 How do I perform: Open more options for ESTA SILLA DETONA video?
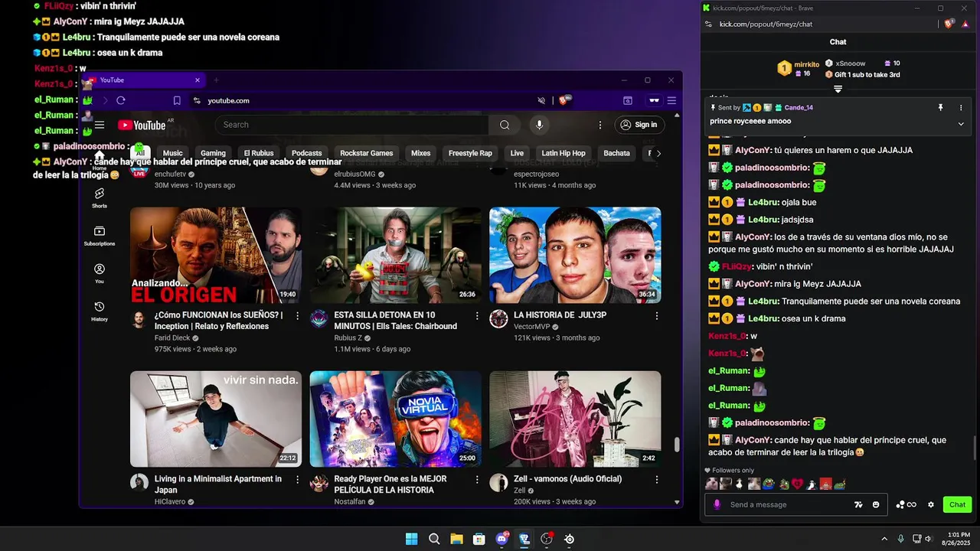[x=477, y=315]
